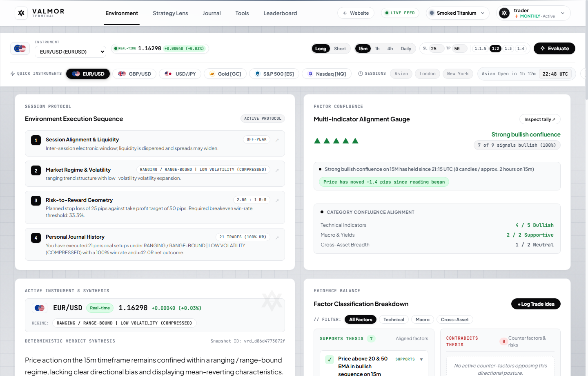Click the trader avatar icon
Image resolution: width=588 pixels, height=376 pixels.
coord(504,13)
